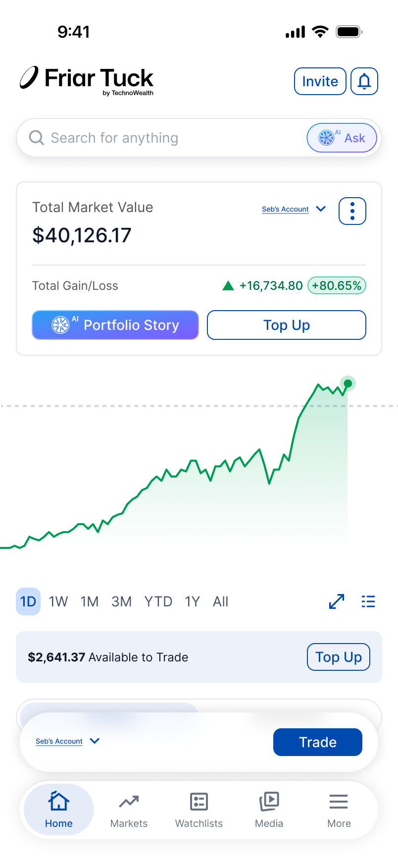
Task: Select the YTD chart range
Action: coord(158,601)
